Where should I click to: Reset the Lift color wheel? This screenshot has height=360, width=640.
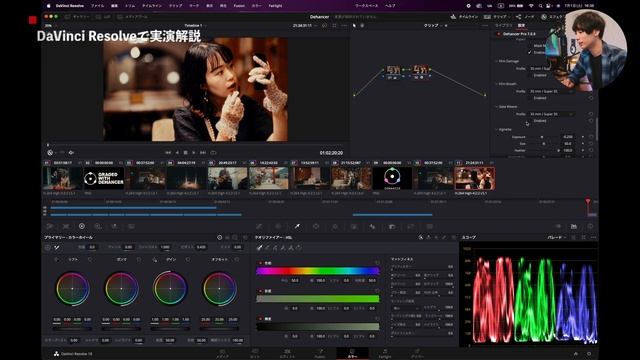(x=90, y=260)
